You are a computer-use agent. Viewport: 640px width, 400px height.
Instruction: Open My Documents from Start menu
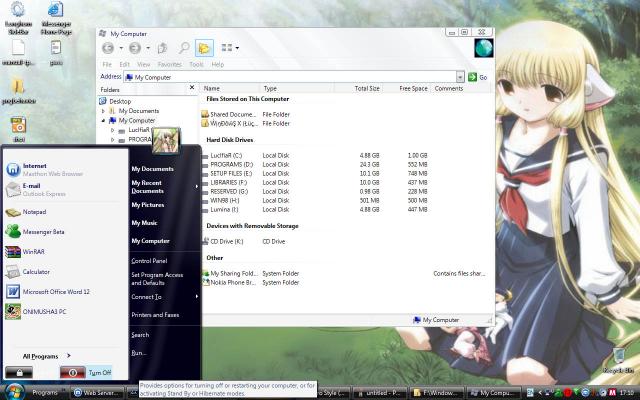(x=152, y=169)
